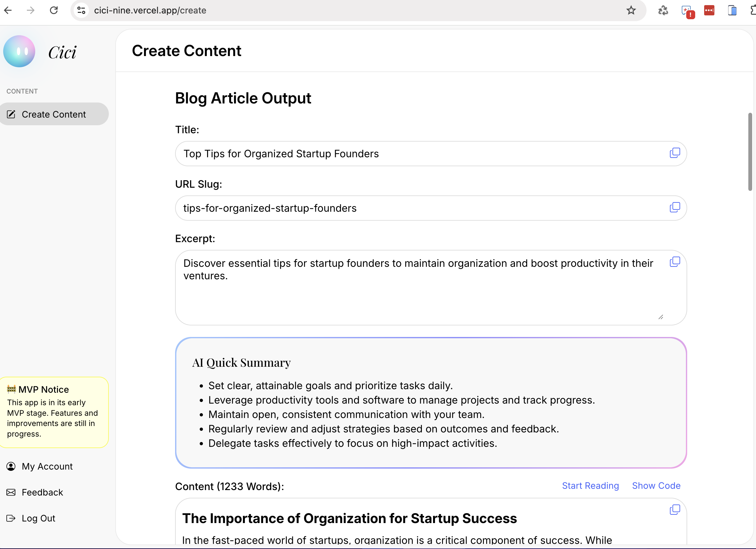Click the AI Quick Summary heading
The height and width of the screenshot is (549, 756).
pyautogui.click(x=241, y=363)
